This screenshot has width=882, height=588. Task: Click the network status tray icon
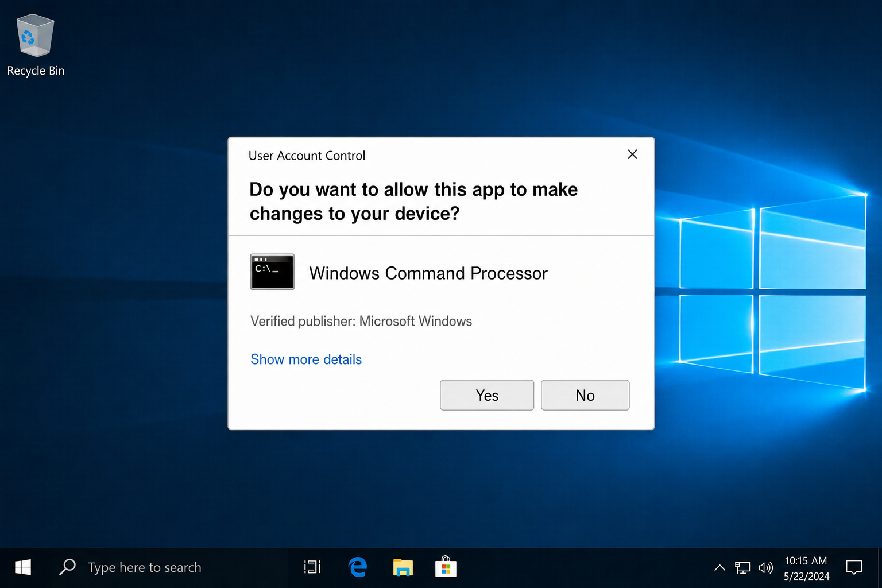(742, 568)
